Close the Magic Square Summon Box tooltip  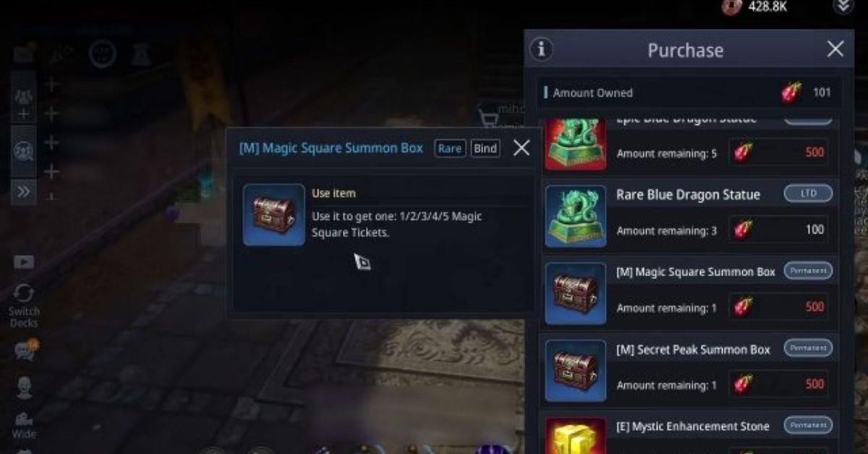tap(522, 148)
